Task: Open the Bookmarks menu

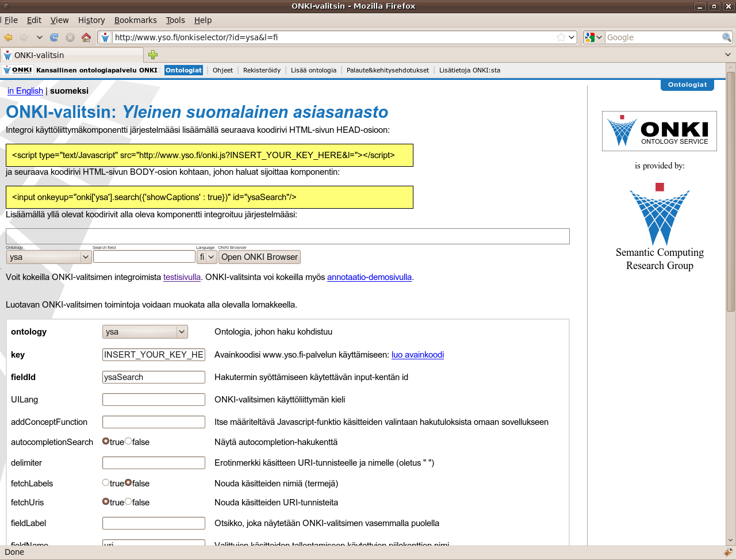Action: point(135,20)
